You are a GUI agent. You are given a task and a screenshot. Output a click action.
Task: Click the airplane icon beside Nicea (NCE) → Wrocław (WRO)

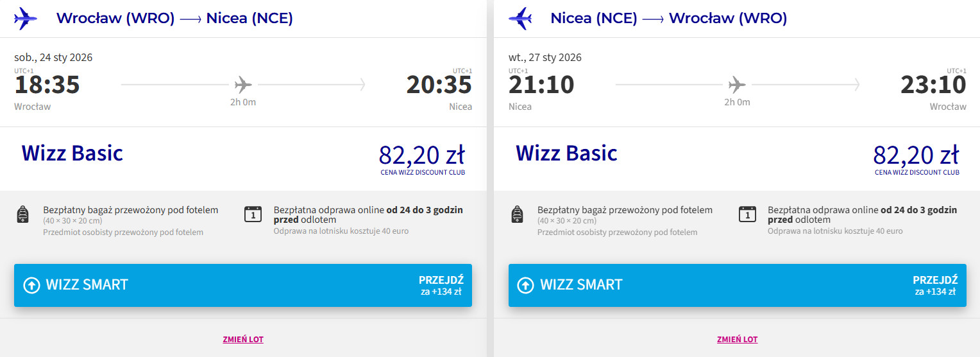coord(520,19)
